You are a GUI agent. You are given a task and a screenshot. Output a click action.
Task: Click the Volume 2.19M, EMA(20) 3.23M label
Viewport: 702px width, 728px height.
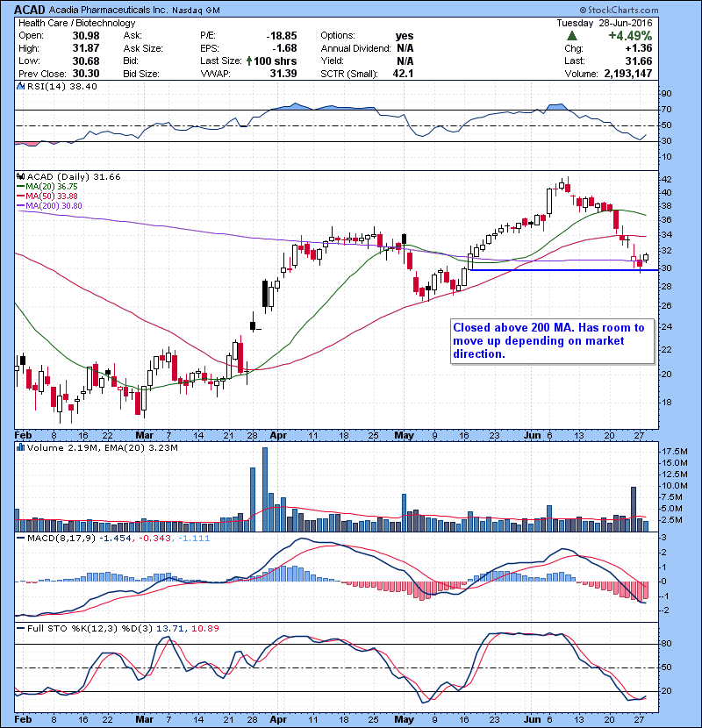click(x=102, y=447)
